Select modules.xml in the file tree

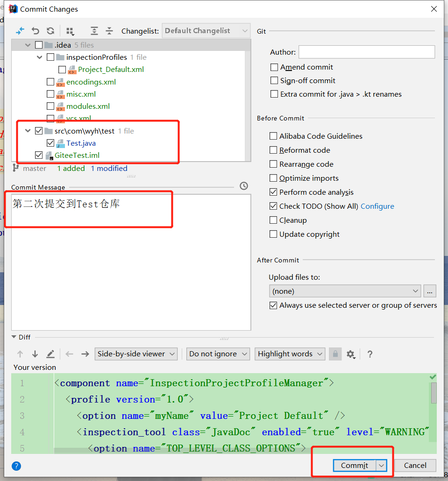click(88, 106)
